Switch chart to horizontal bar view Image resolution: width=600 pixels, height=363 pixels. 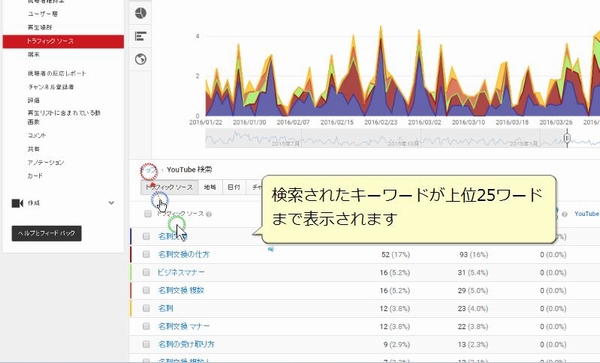point(140,36)
